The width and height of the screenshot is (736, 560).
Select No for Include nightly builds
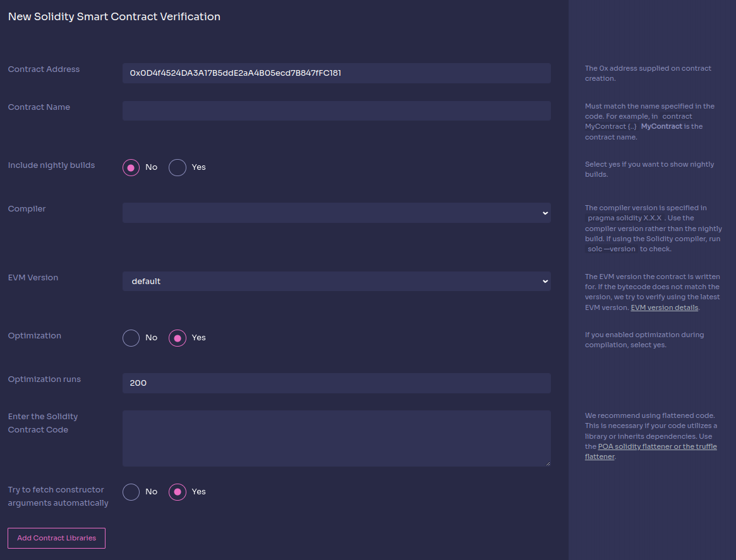pyautogui.click(x=131, y=167)
